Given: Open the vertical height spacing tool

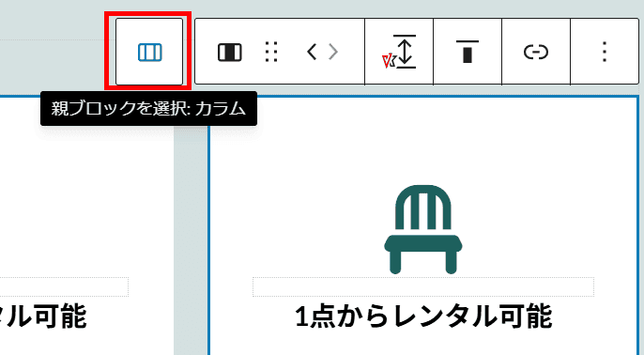Looking at the screenshot, I should coord(399,52).
